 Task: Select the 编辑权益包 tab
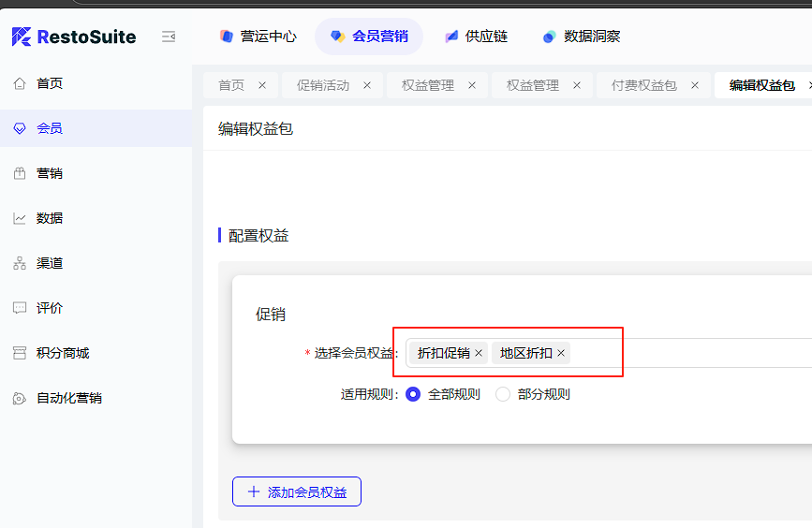762,85
